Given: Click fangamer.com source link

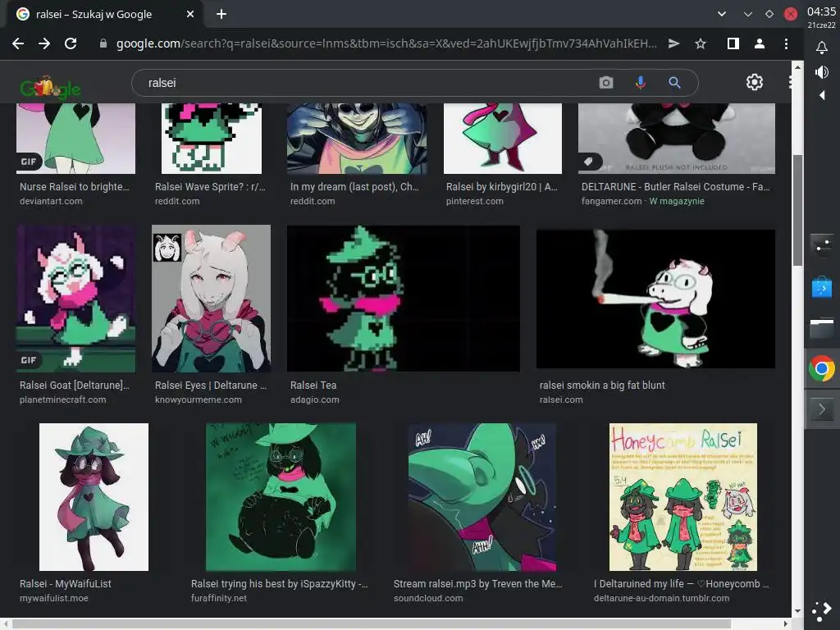Looking at the screenshot, I should 611,202.
